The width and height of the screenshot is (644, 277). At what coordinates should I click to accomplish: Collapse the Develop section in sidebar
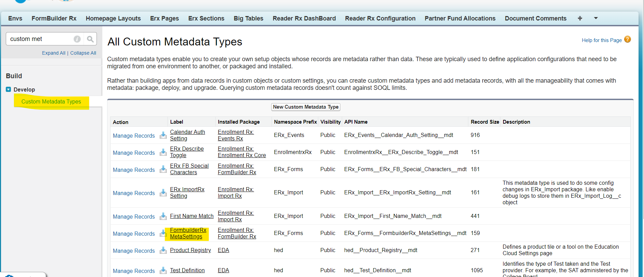pos(9,89)
